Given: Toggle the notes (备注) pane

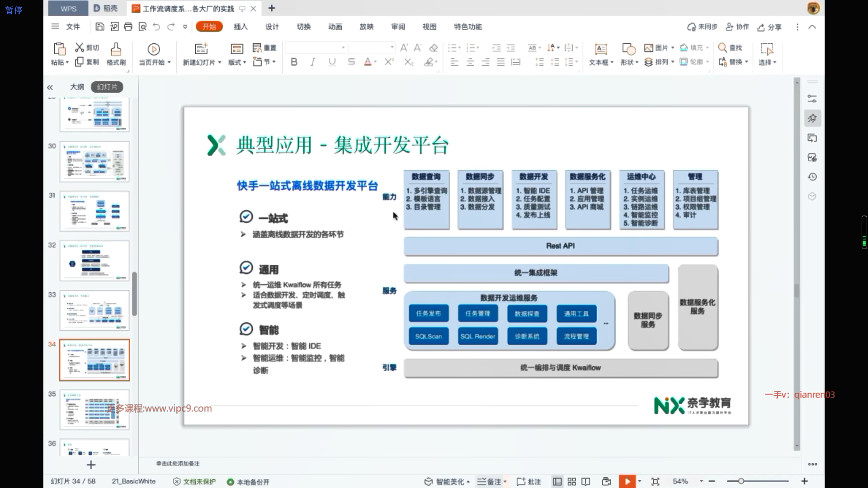Looking at the screenshot, I should (490, 482).
